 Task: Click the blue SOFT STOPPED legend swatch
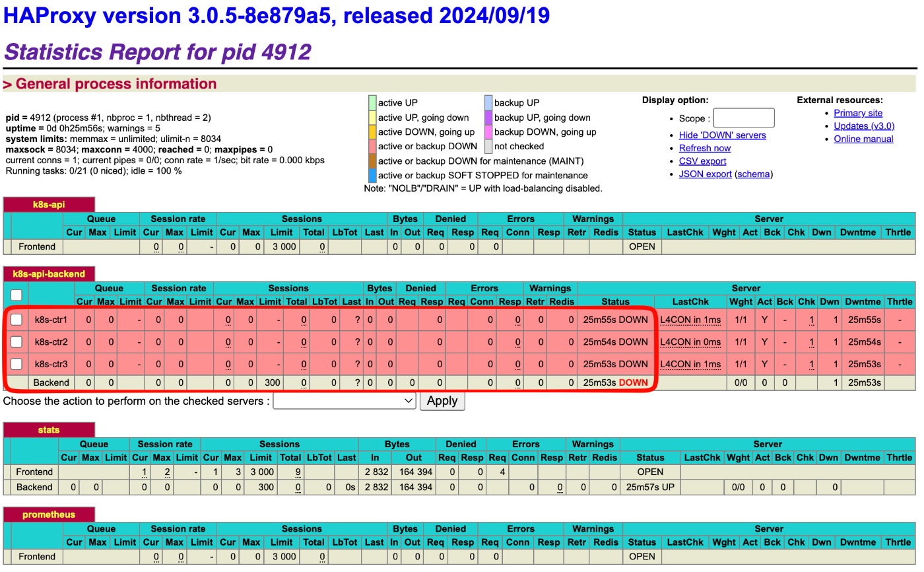click(372, 175)
